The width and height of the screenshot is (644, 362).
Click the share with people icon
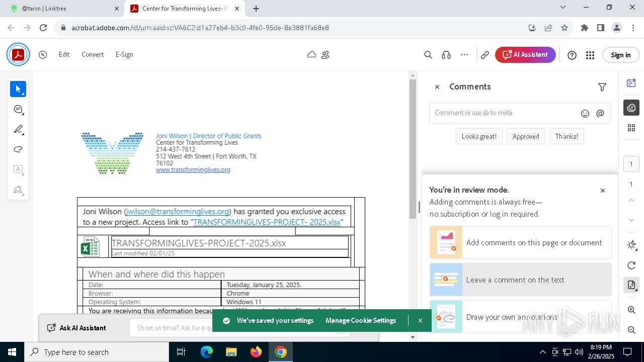pyautogui.click(x=325, y=55)
